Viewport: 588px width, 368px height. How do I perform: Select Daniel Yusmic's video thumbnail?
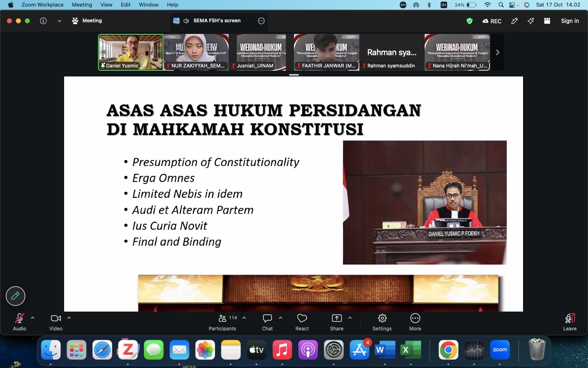click(x=131, y=52)
